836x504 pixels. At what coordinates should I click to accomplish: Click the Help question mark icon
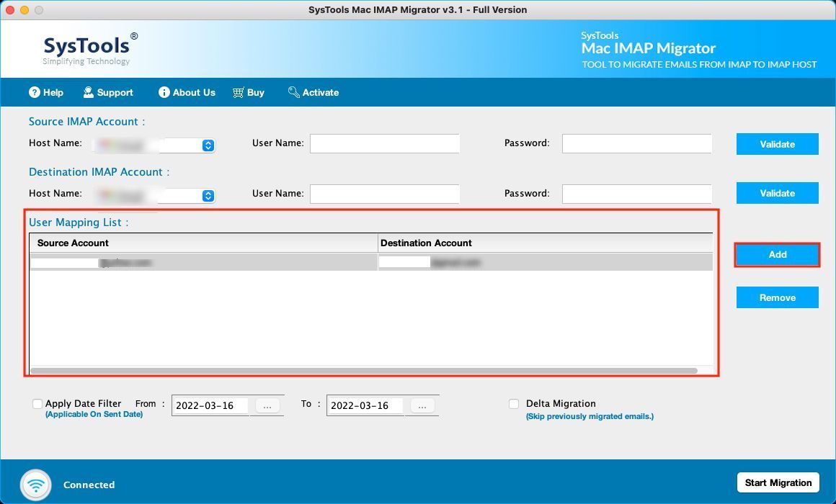tap(35, 92)
